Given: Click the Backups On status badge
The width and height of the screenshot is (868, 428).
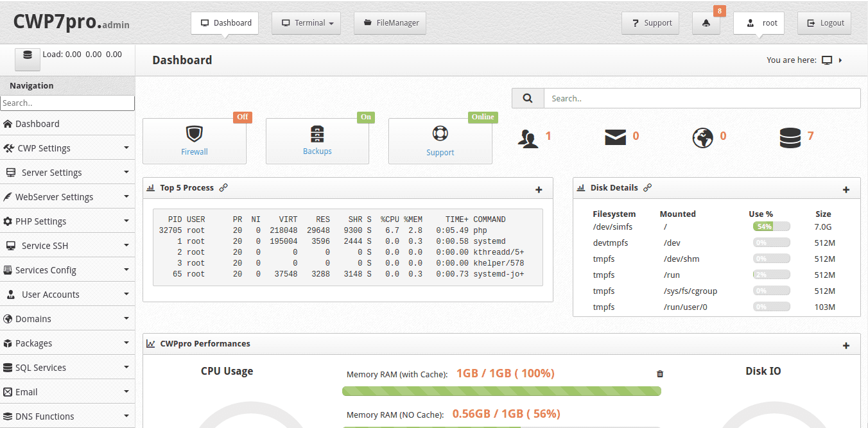Looking at the screenshot, I should tap(366, 117).
